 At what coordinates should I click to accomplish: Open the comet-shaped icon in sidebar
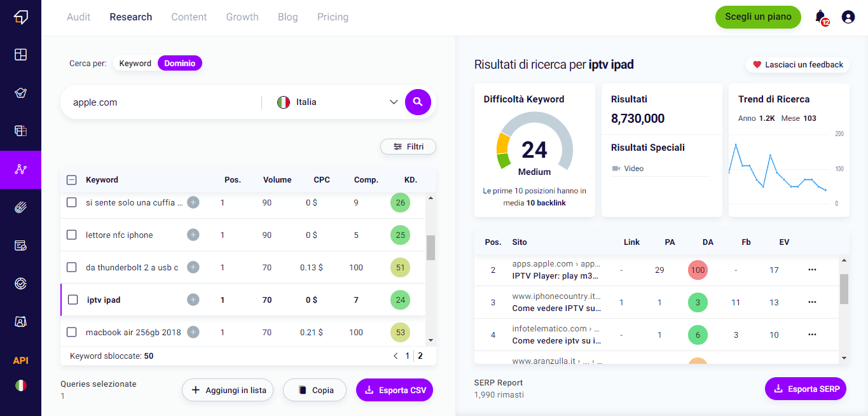tap(20, 207)
